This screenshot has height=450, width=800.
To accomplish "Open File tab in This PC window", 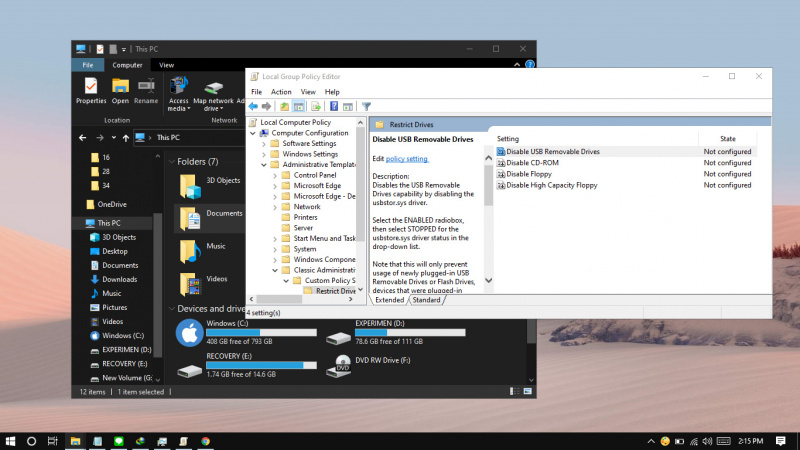I will point(88,65).
